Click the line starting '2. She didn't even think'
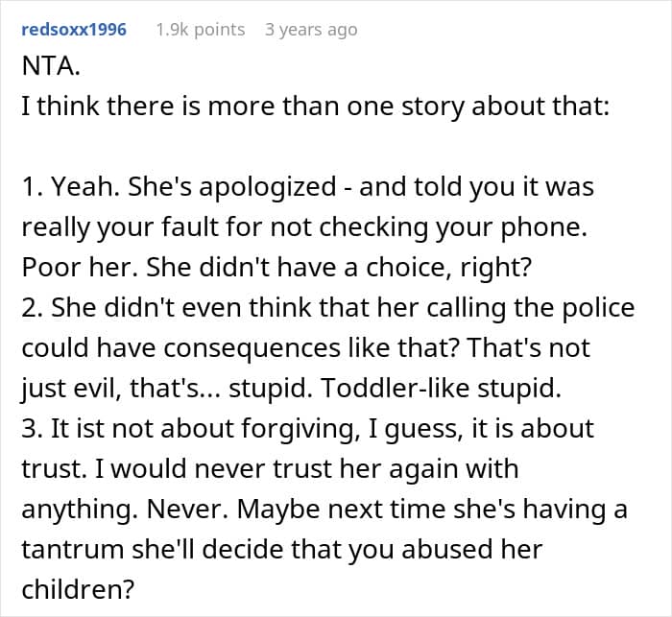 (328, 308)
